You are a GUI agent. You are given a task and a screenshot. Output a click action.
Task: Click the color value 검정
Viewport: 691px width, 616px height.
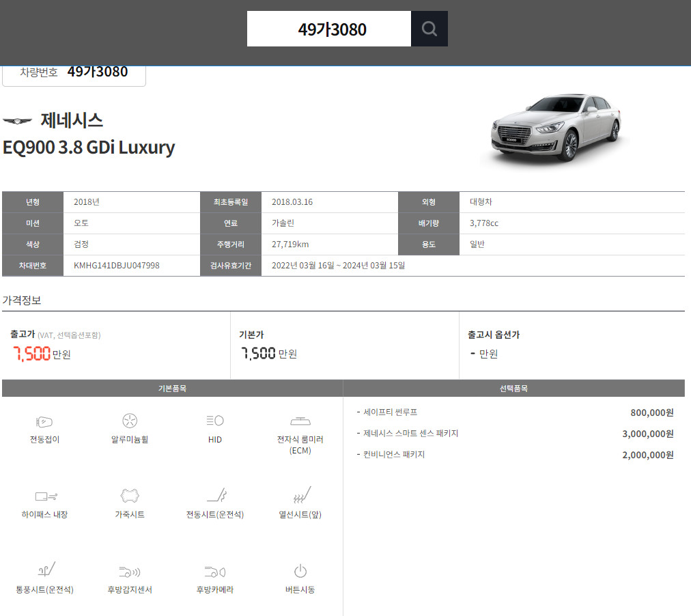[x=81, y=244]
